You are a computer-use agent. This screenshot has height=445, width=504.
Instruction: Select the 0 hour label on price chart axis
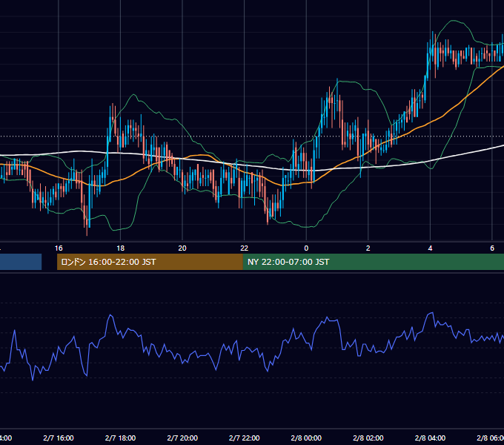pyautogui.click(x=306, y=248)
